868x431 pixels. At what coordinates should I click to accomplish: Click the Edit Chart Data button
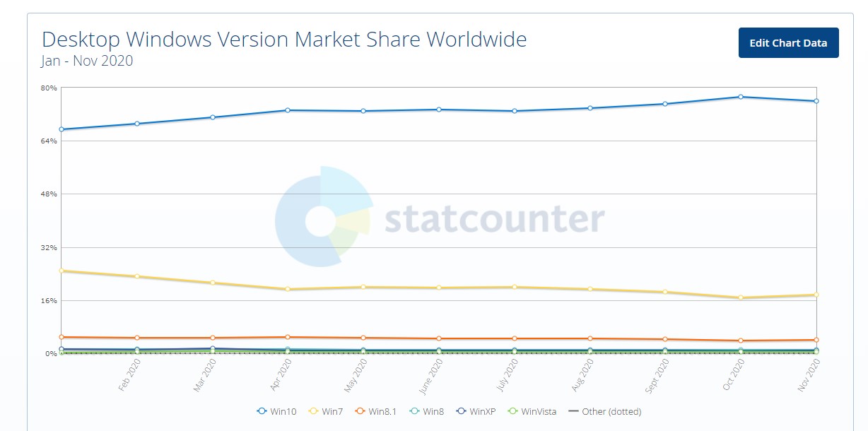point(788,43)
